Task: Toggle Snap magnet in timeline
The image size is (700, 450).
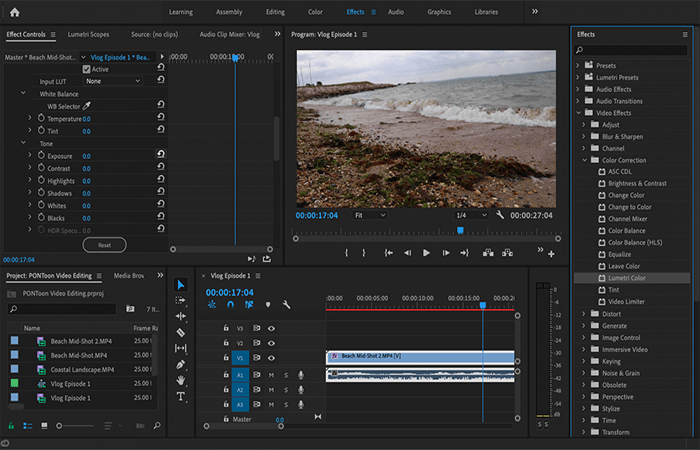Action: (230, 304)
